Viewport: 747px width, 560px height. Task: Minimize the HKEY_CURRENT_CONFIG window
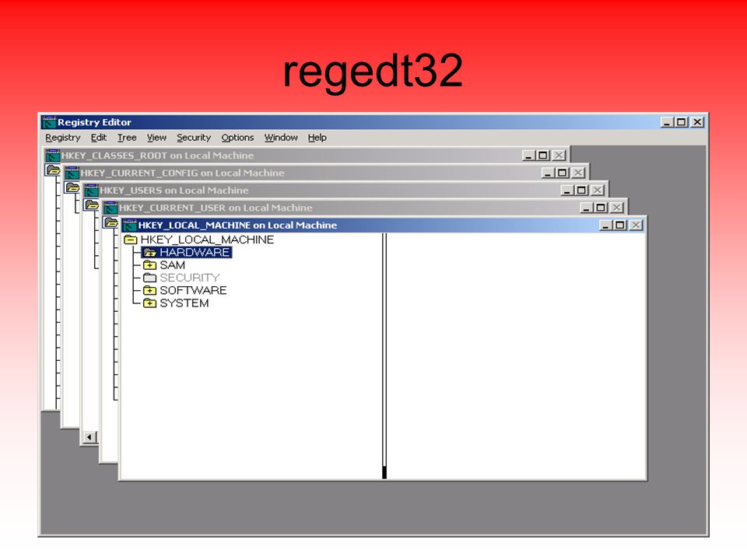click(x=548, y=173)
